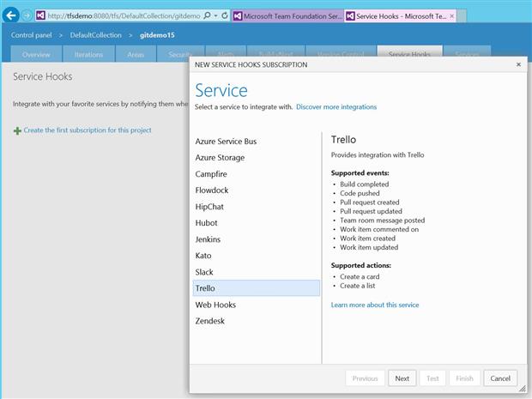Switch to Microsoft Team Foundation Server tab
532x399 pixels.
pos(288,16)
